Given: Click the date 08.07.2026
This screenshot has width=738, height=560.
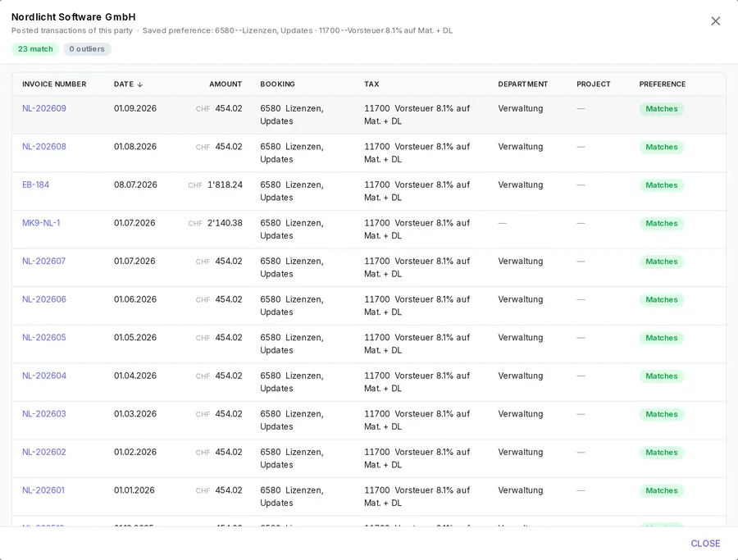Looking at the screenshot, I should 135,184.
